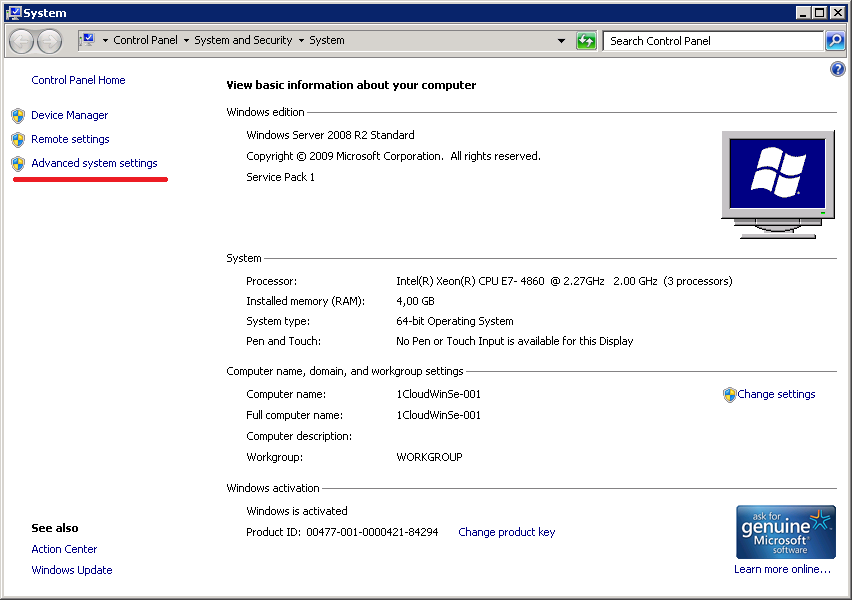Viewport: 852px width, 600px height.
Task: Click the back navigation arrow
Action: tap(20, 41)
